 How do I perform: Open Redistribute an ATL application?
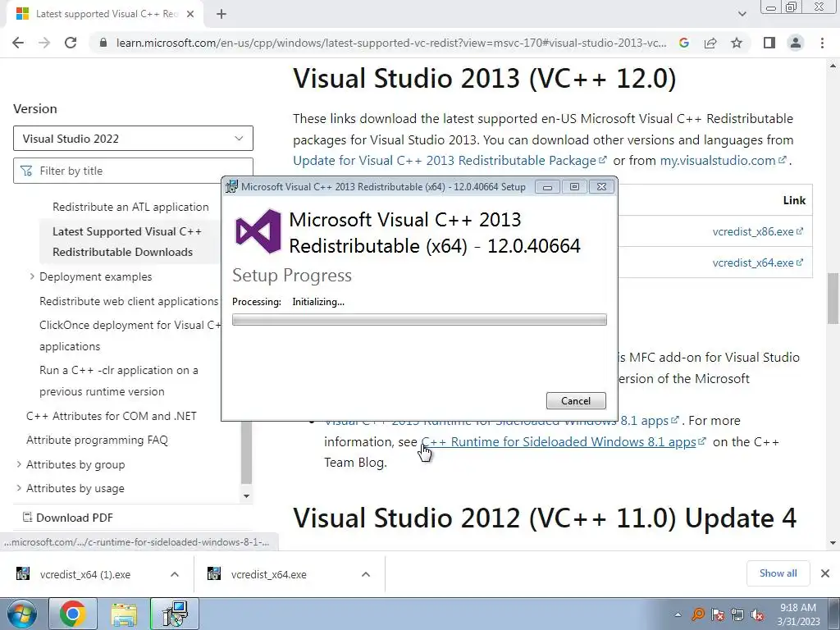pos(130,207)
